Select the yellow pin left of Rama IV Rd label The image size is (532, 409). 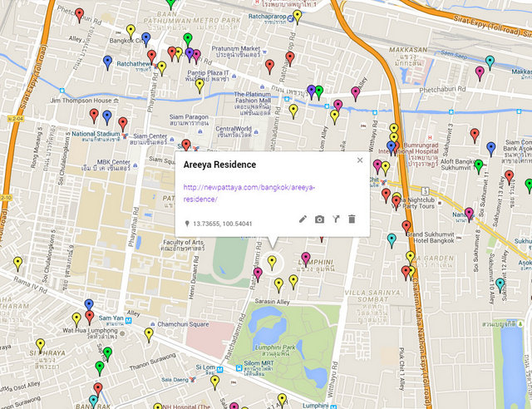point(18,264)
